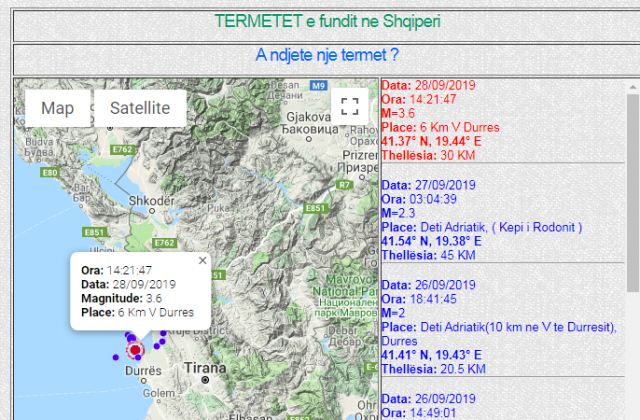Click 'M=3.6' magnitude text
Image resolution: width=640 pixels, height=420 pixels.
tap(398, 113)
